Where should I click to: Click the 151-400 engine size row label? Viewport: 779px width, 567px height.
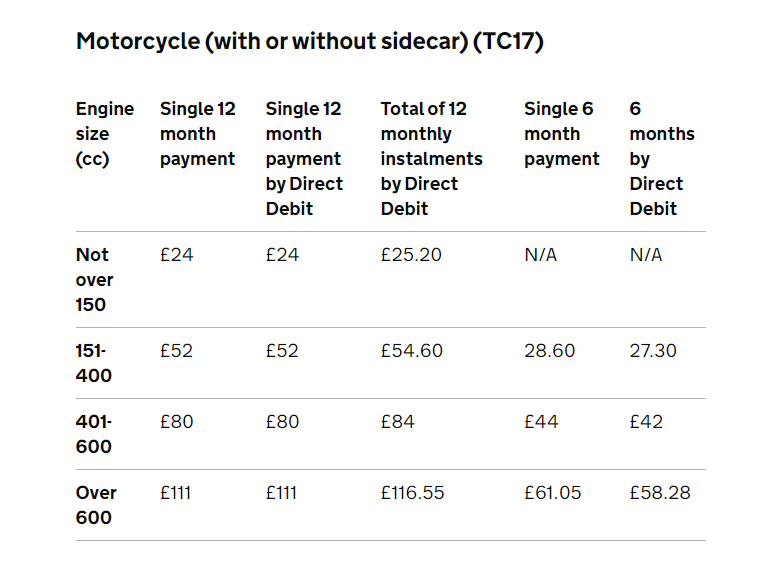coord(93,363)
